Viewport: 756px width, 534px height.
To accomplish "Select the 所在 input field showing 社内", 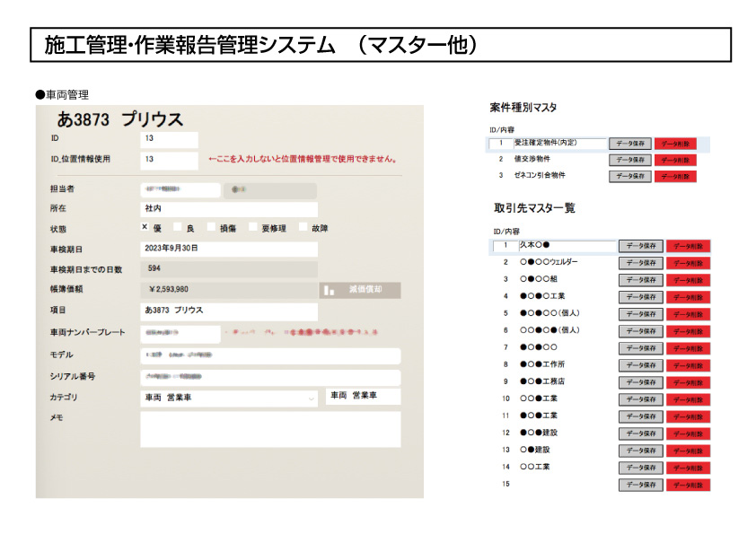I will [229, 208].
